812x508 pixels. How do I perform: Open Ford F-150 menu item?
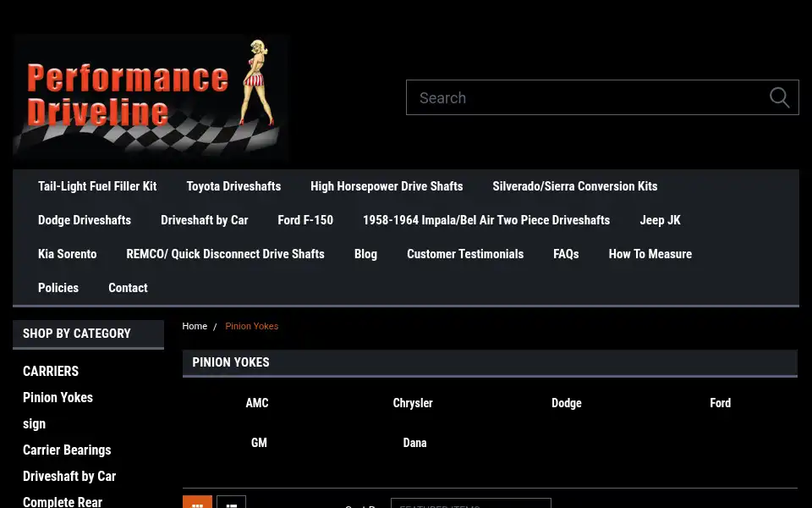[x=305, y=220]
